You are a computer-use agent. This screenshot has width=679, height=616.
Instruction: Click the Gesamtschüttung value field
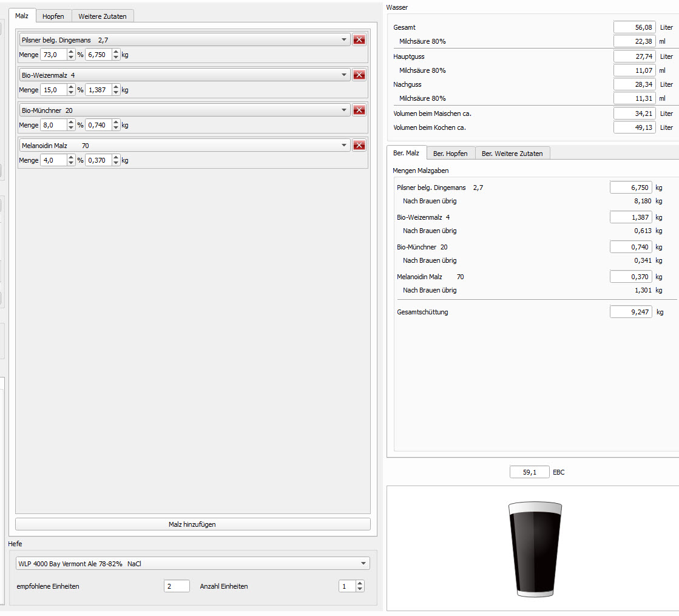(630, 312)
